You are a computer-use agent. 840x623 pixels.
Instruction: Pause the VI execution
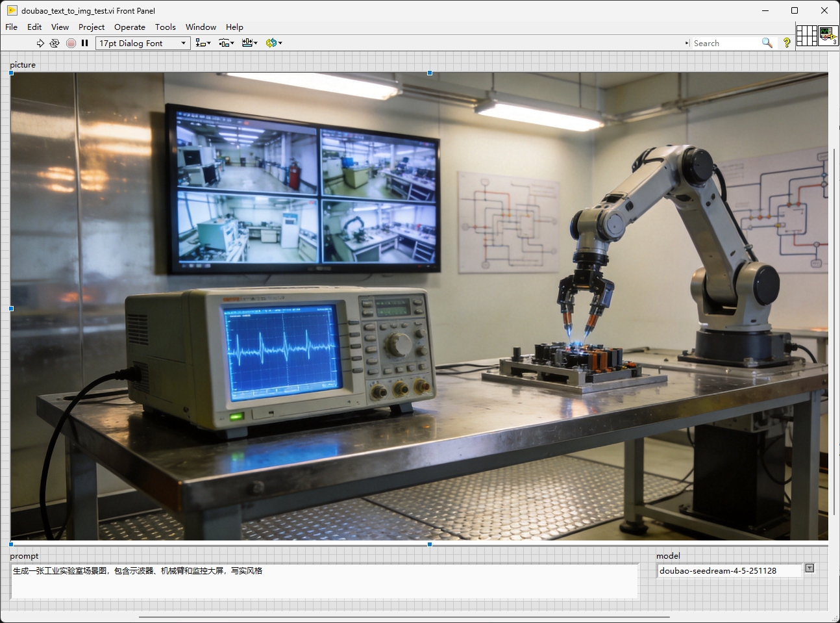tap(84, 43)
